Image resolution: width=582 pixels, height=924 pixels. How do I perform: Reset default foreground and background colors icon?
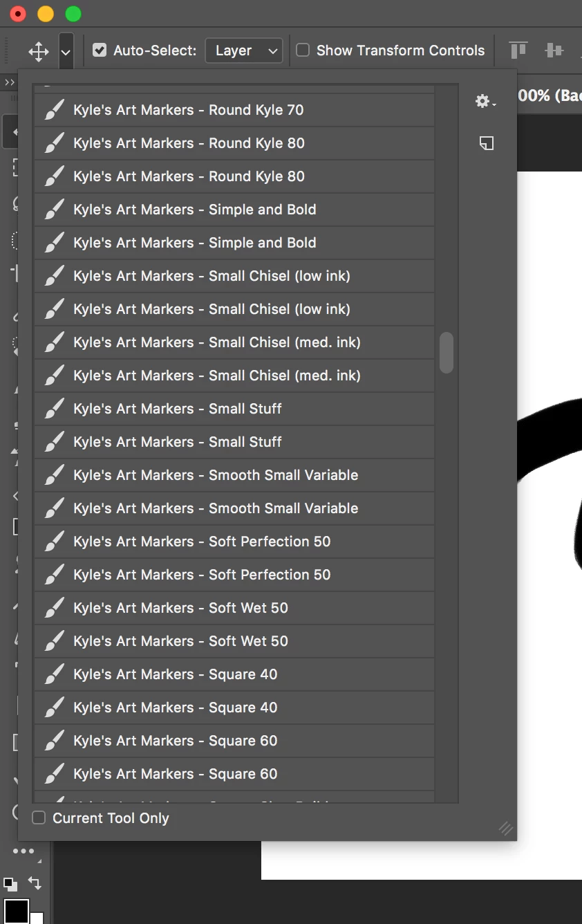(x=10, y=884)
